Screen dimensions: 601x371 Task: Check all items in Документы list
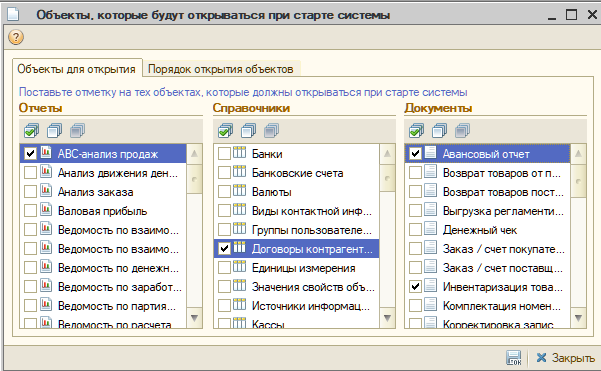coord(417,131)
